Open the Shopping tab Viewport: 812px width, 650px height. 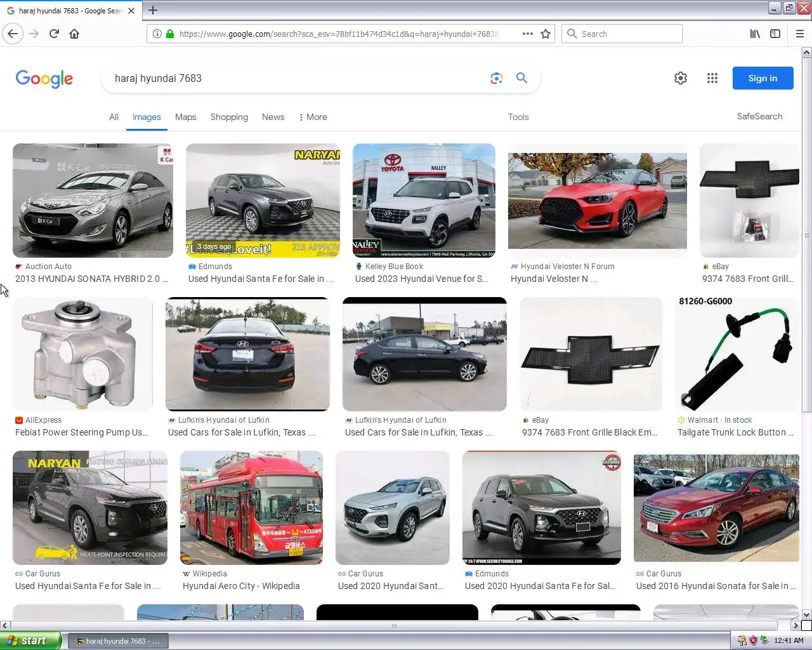click(x=229, y=117)
